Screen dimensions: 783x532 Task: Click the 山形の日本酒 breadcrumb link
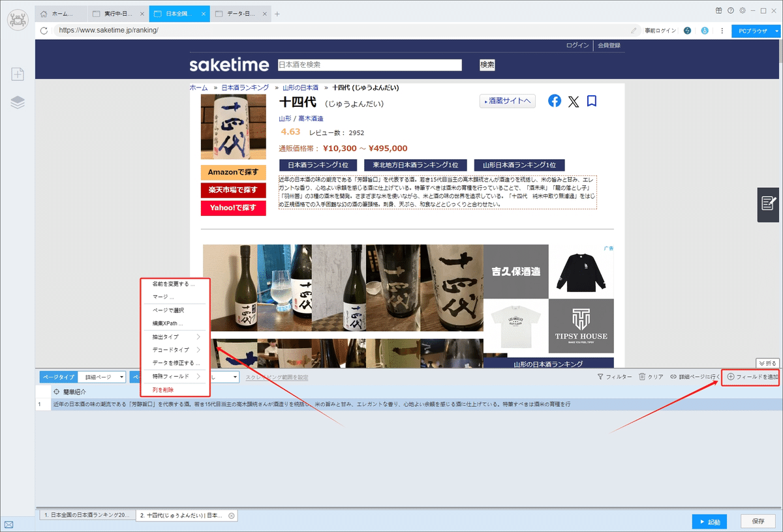tap(300, 87)
